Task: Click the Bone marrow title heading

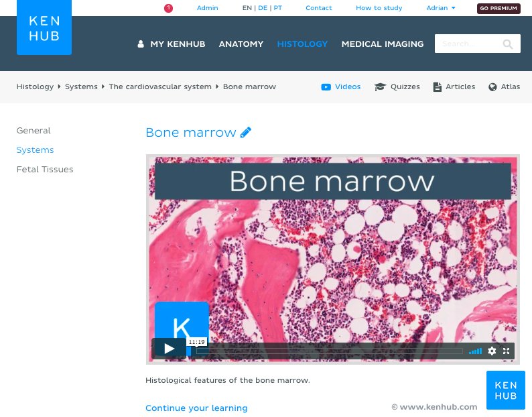Action: click(191, 132)
